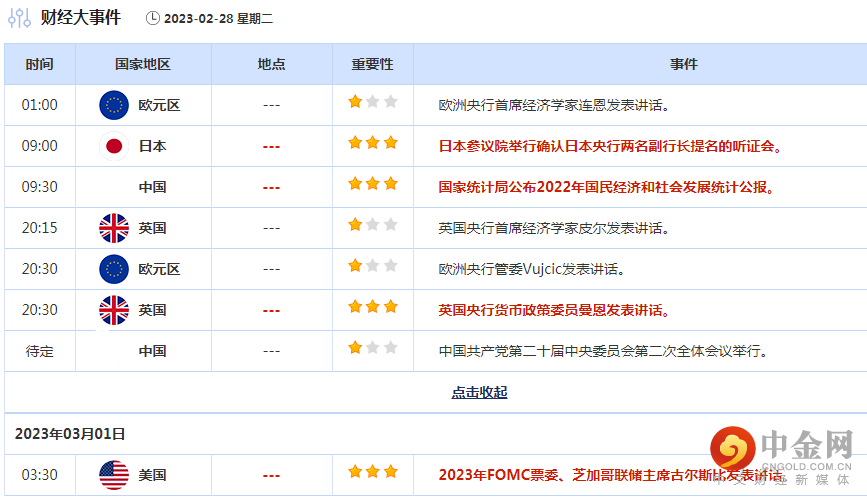
Task: Click the date 2023-02-28 星期二
Action: point(218,19)
